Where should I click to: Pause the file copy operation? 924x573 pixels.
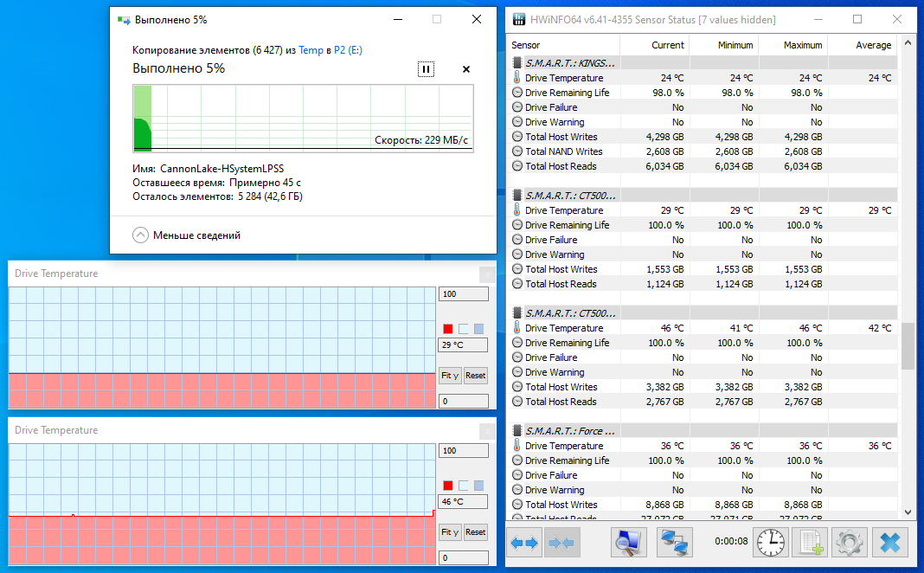pos(426,68)
